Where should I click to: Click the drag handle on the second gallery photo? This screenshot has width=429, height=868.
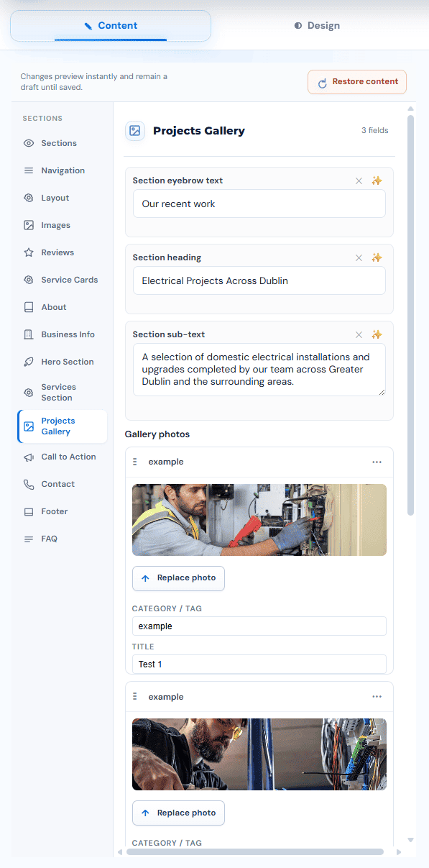coord(135,697)
